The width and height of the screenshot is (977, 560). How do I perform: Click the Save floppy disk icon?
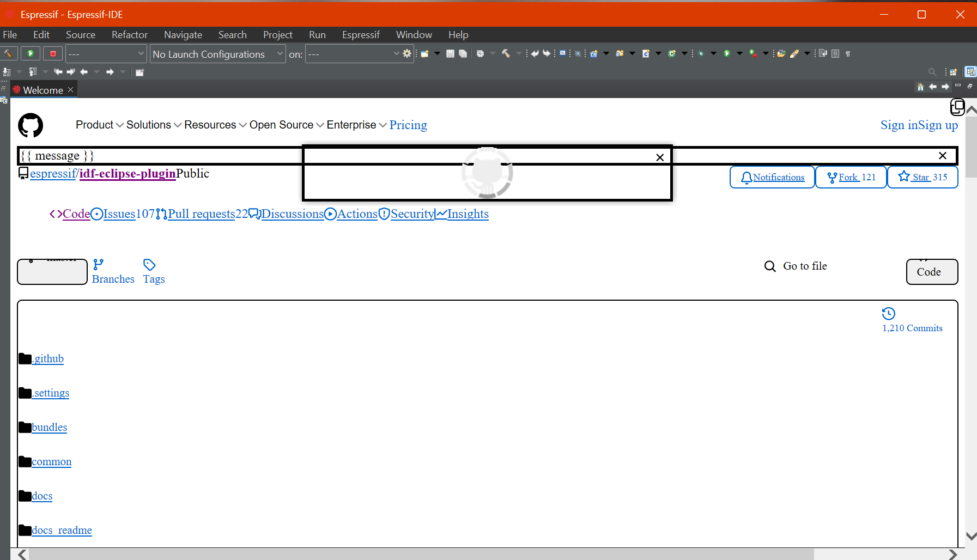(450, 53)
